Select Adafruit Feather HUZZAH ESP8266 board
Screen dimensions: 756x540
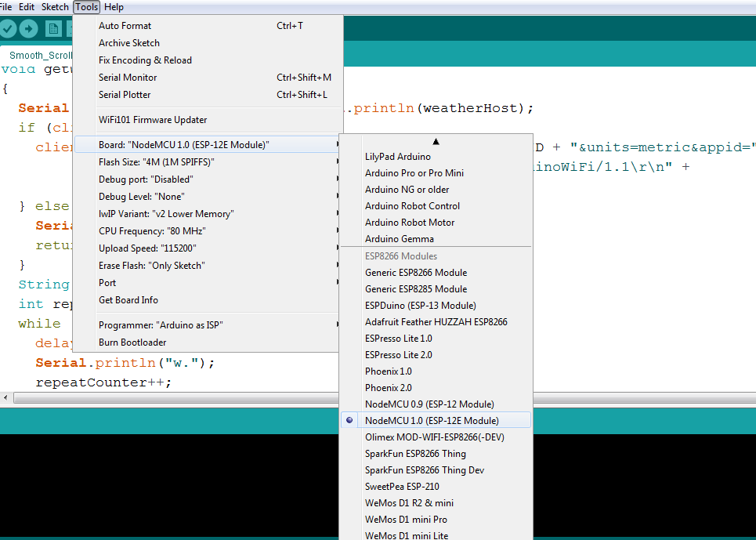point(436,321)
